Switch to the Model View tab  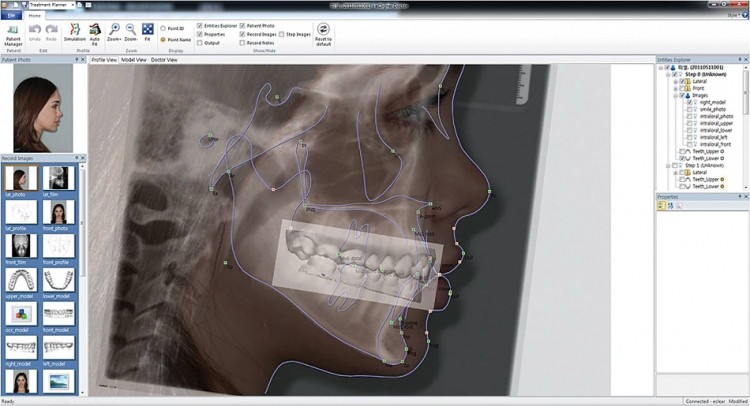(x=133, y=60)
